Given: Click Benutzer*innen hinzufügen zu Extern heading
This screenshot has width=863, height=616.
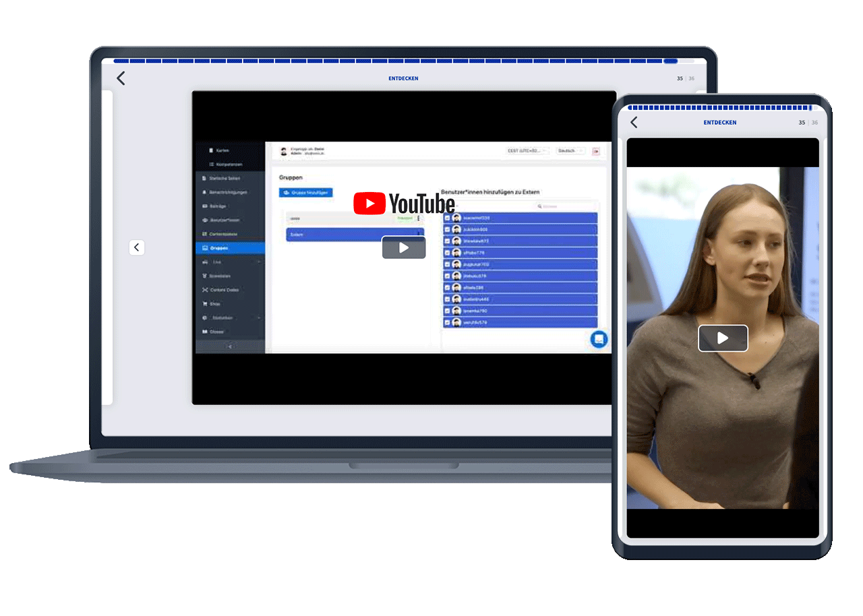Looking at the screenshot, I should (490, 192).
